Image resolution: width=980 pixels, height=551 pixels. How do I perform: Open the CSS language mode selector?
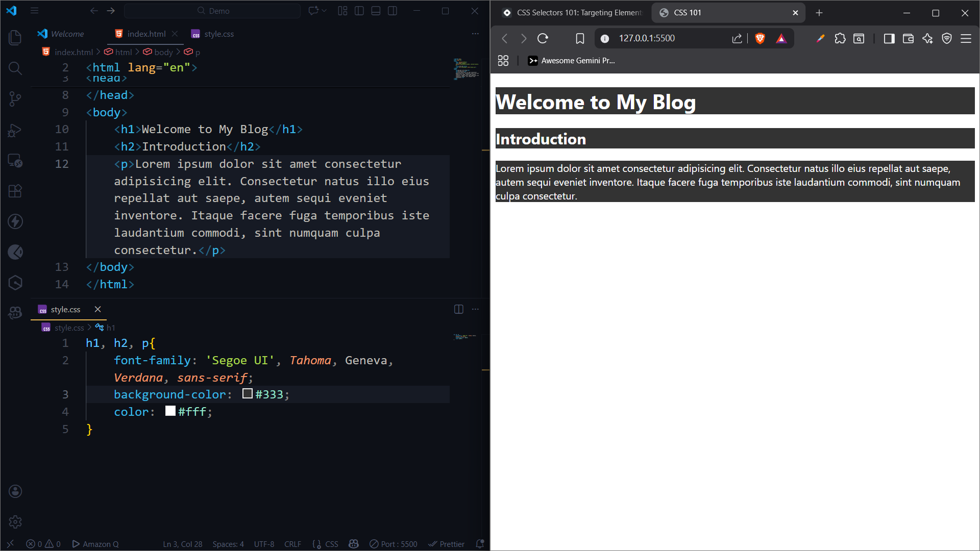331,544
